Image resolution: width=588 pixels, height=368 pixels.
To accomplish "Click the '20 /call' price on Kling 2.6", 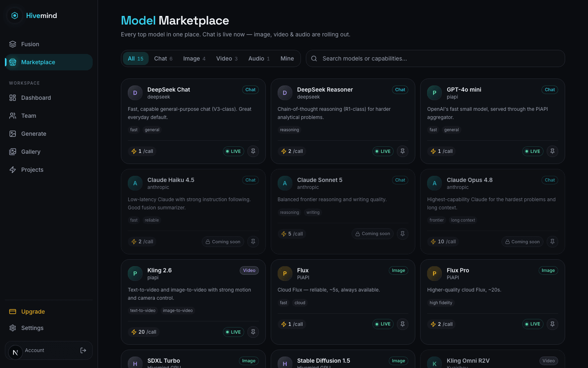I will (x=144, y=332).
